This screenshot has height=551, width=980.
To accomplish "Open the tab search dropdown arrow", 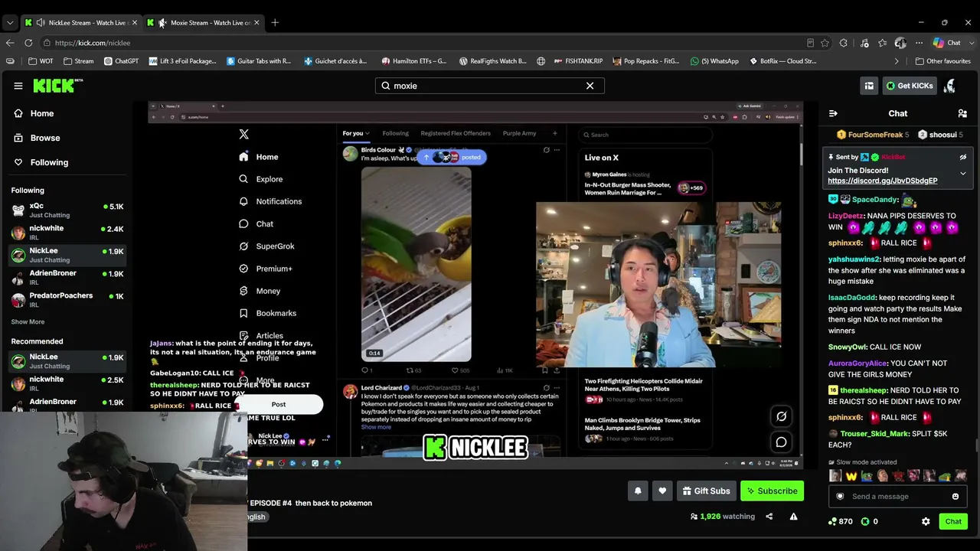I will coord(10,22).
